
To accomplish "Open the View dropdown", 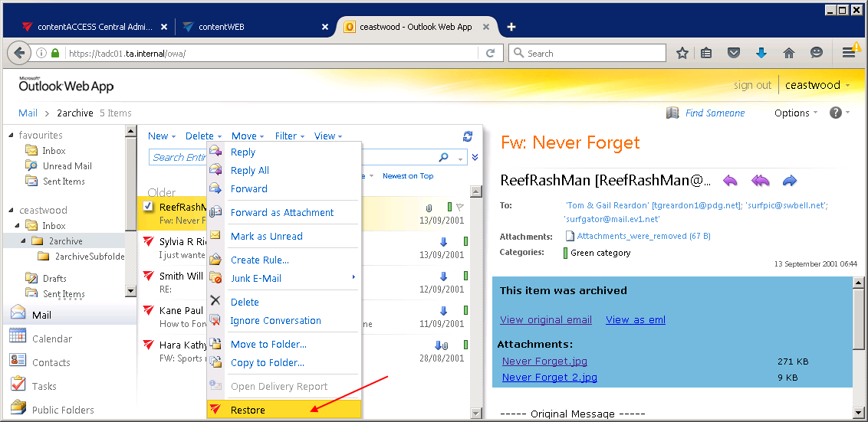I will click(328, 136).
